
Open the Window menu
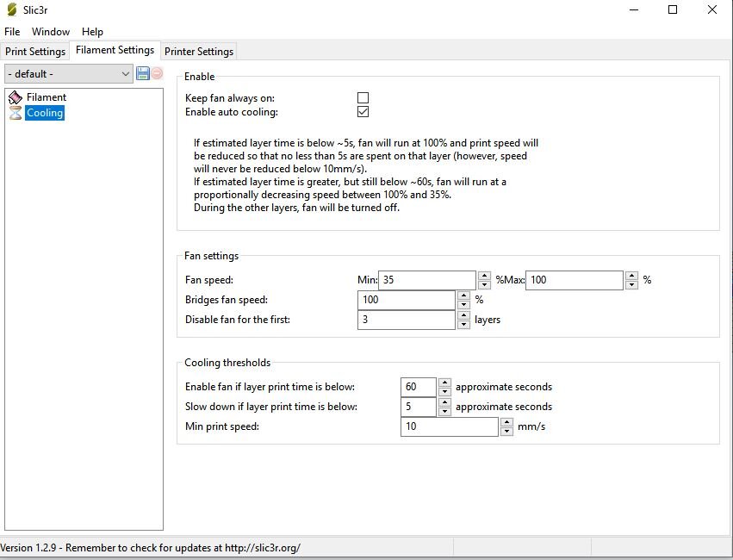(x=51, y=32)
